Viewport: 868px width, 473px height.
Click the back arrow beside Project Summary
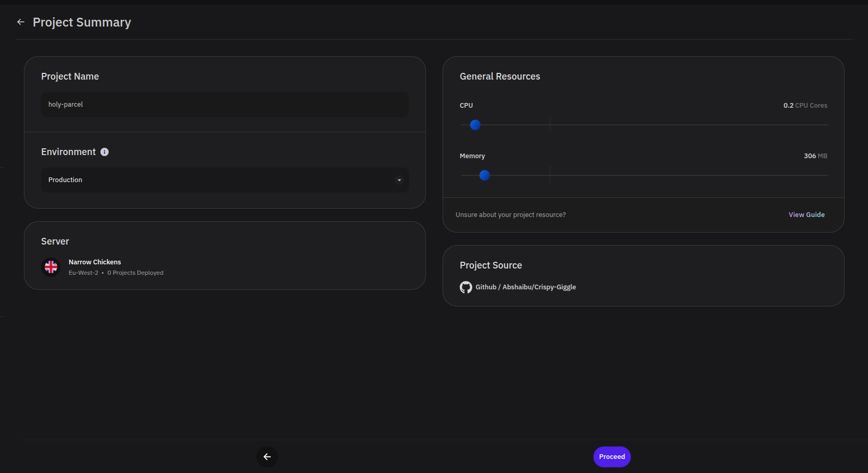21,22
